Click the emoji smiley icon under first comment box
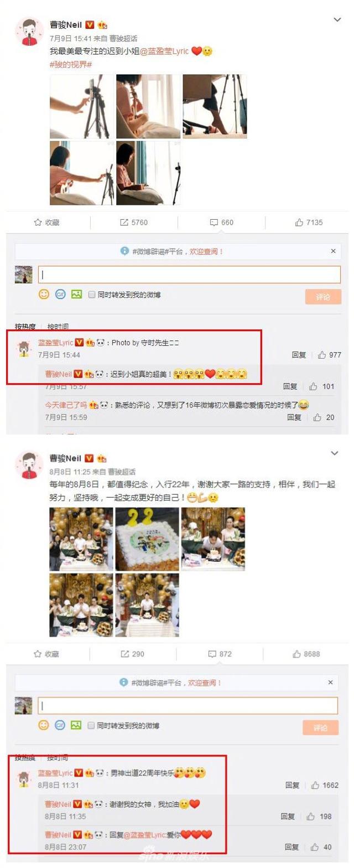Image resolution: width=354 pixels, height=868 pixels. pyautogui.click(x=44, y=294)
